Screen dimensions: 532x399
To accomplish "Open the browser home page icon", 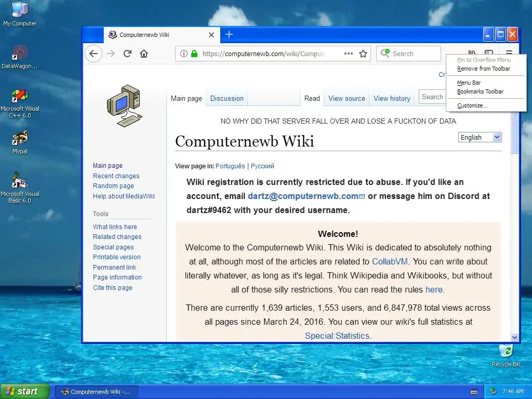I will pyautogui.click(x=144, y=54).
